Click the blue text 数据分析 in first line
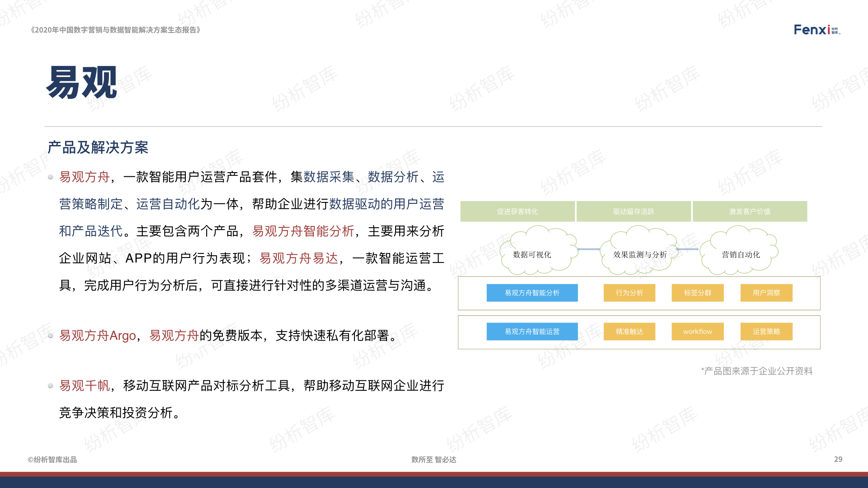Viewport: 868px width, 488px height. pos(393,177)
